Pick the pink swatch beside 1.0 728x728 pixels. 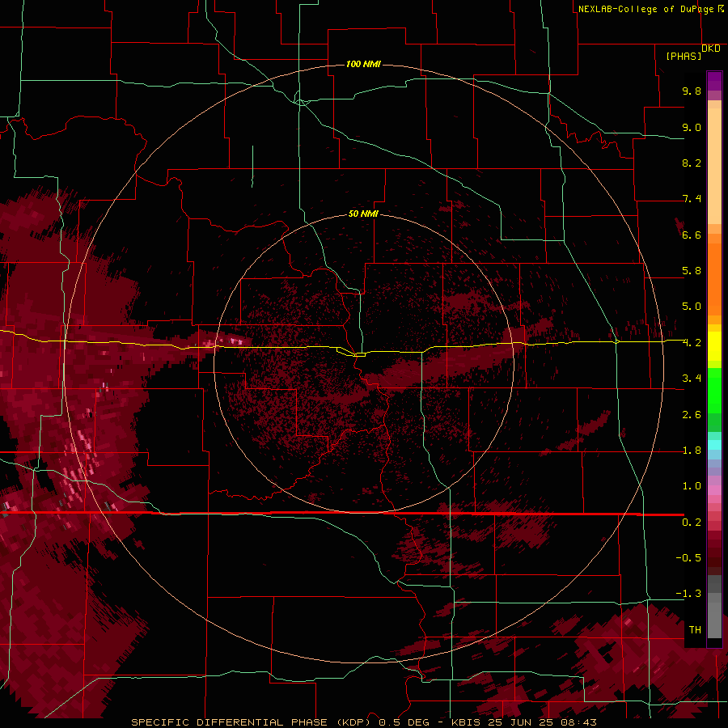714,490
